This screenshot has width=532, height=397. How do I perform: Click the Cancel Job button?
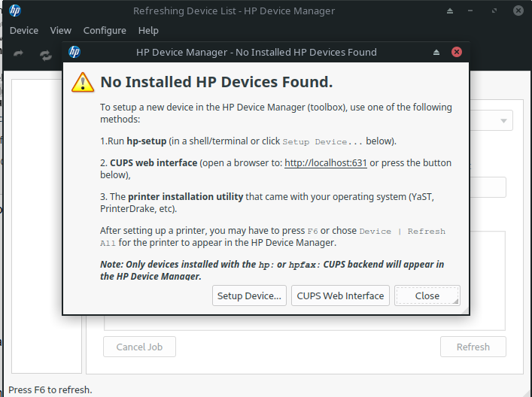[x=139, y=347]
